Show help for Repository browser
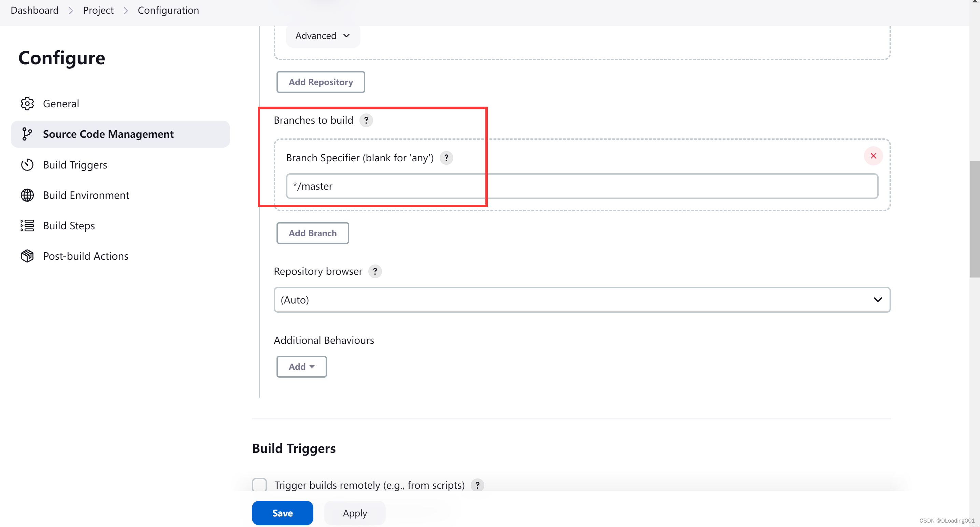This screenshot has width=980, height=527. click(375, 271)
